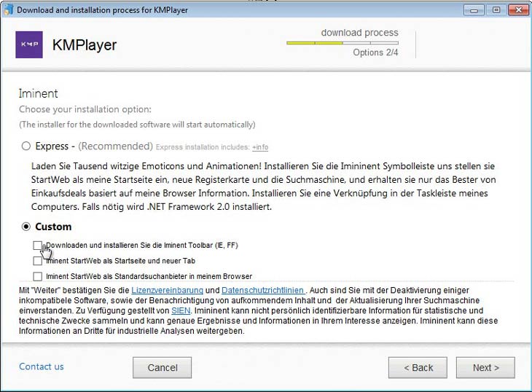Open the SIEN link
The height and width of the screenshot is (392, 532).
coord(181,310)
